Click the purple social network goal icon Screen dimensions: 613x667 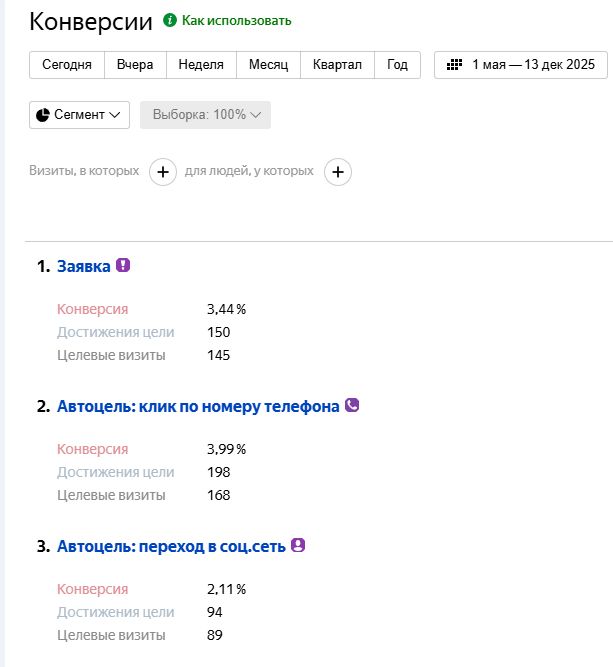(297, 546)
